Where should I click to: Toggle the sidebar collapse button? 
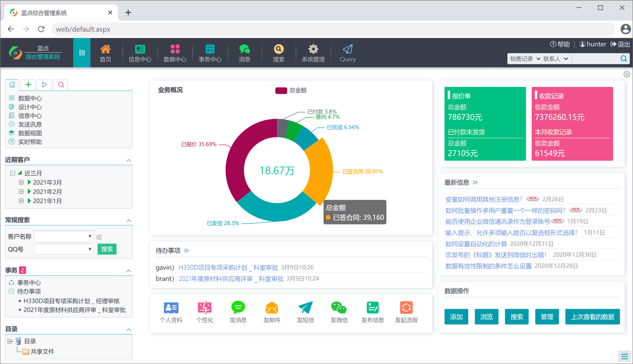[x=82, y=53]
